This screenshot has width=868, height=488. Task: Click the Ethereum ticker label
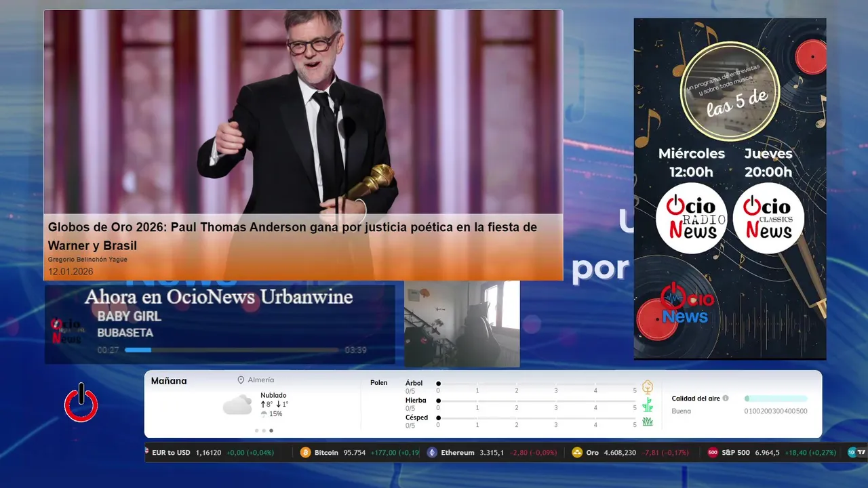[458, 453]
